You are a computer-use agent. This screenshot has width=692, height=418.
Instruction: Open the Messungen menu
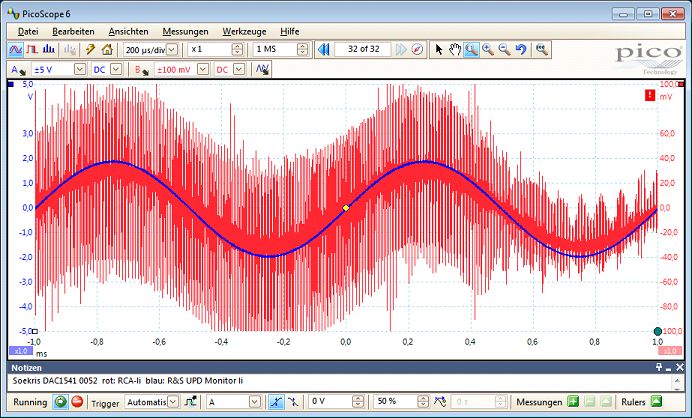pos(185,31)
